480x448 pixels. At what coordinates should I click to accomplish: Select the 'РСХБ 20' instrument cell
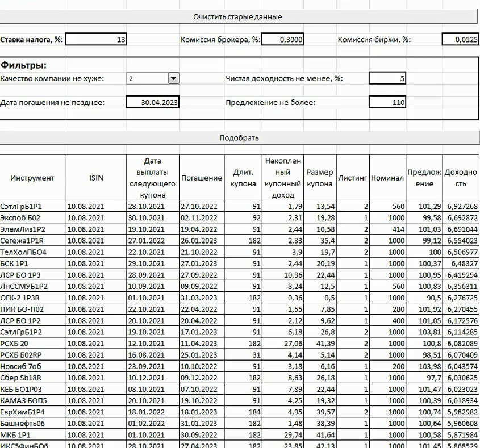pos(33,344)
